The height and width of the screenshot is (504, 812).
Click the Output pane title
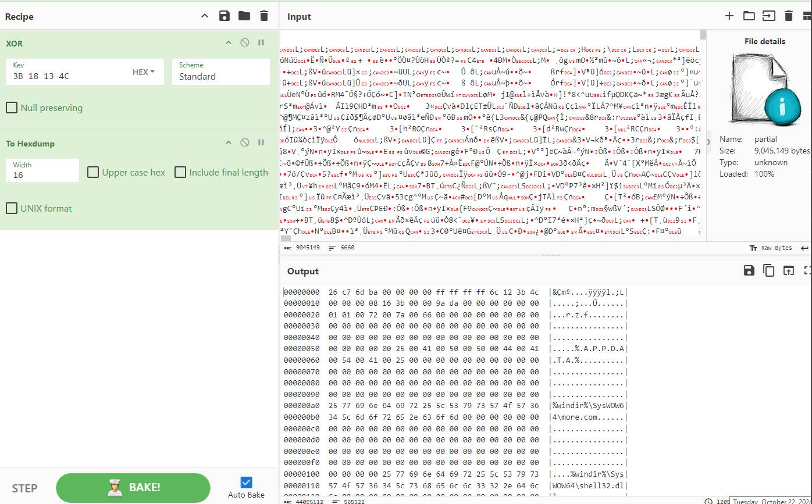click(x=303, y=271)
